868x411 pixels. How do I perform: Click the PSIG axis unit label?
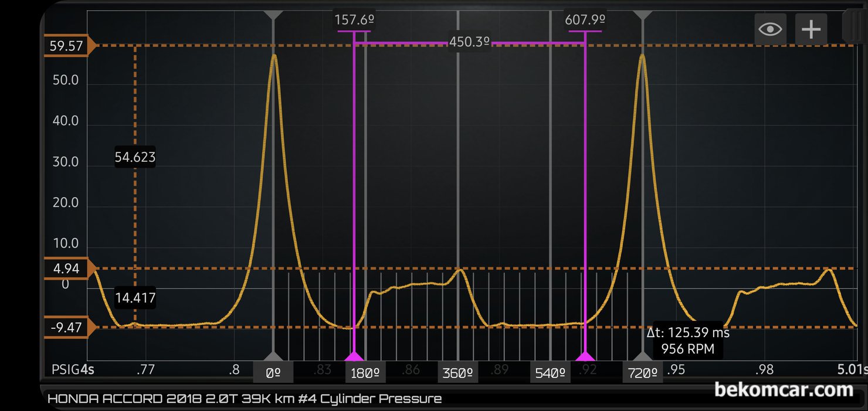(65, 370)
